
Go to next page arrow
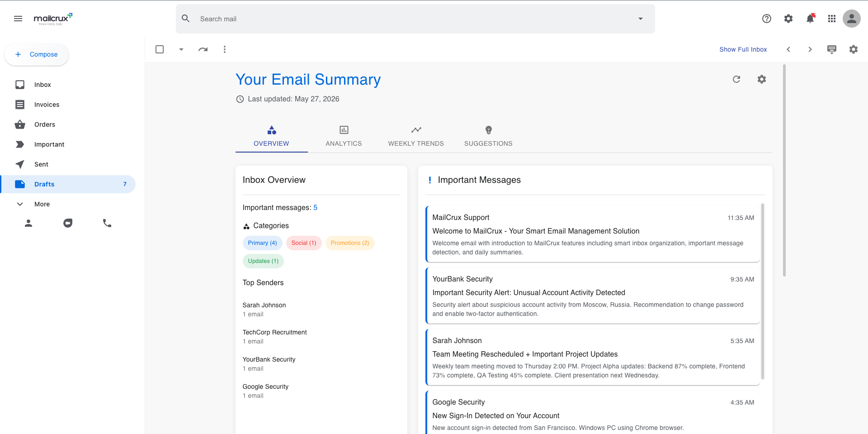click(x=810, y=49)
